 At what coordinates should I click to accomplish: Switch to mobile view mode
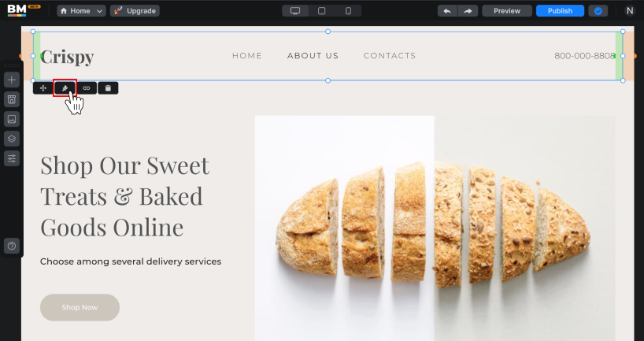point(348,11)
